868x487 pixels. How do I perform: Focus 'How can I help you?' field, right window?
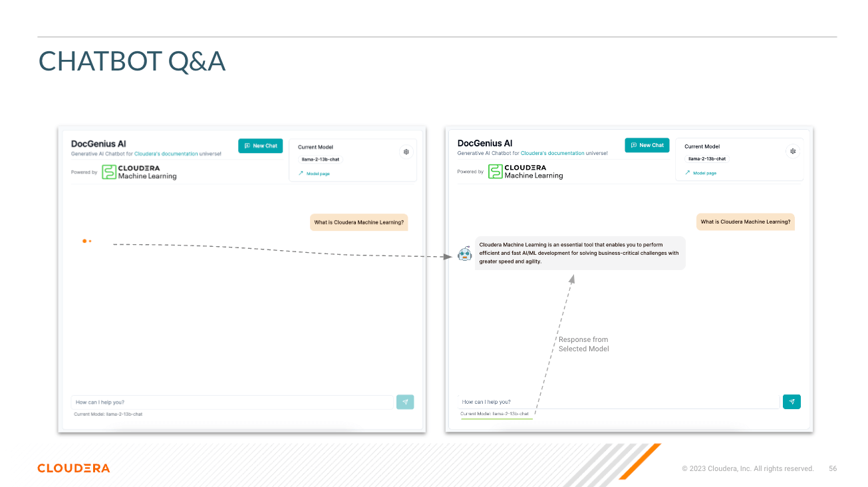(618, 401)
